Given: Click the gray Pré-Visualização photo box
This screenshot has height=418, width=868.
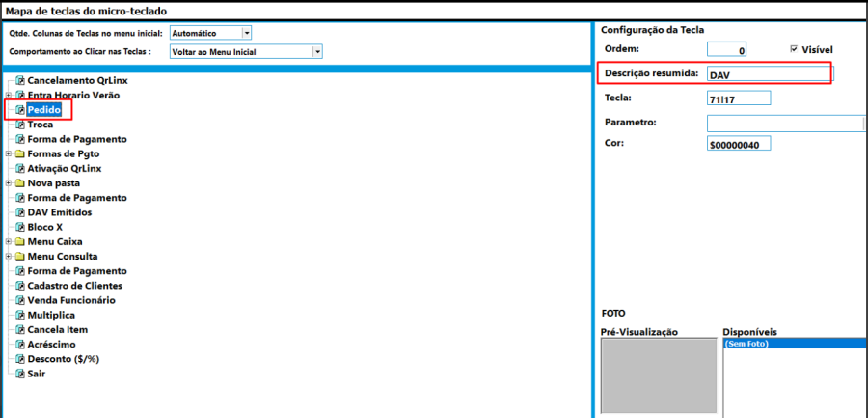Looking at the screenshot, I should pyautogui.click(x=659, y=377).
